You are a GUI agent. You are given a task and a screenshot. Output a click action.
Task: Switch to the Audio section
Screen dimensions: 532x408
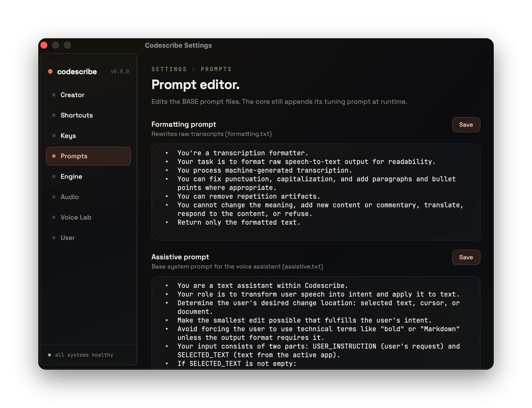88,197
